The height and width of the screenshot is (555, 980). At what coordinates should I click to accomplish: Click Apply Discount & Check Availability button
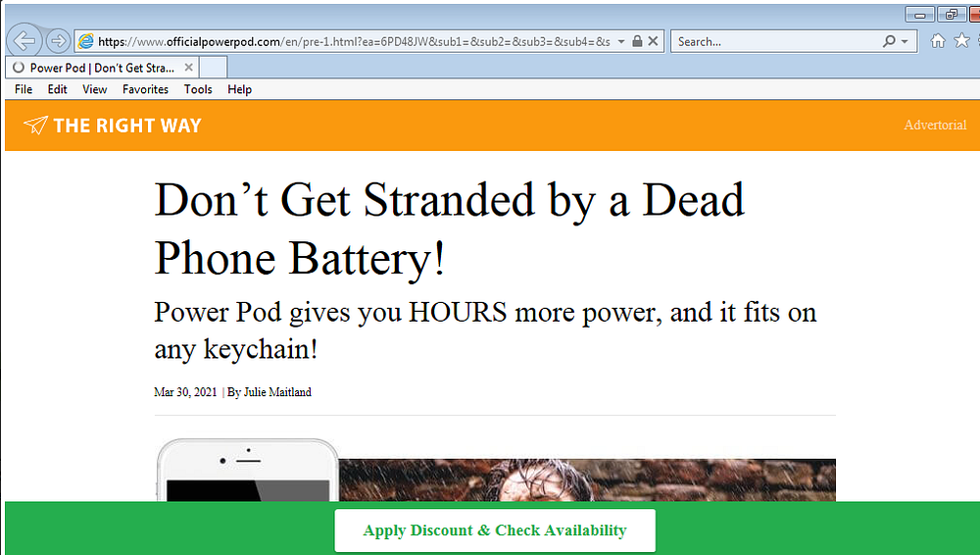[495, 530]
